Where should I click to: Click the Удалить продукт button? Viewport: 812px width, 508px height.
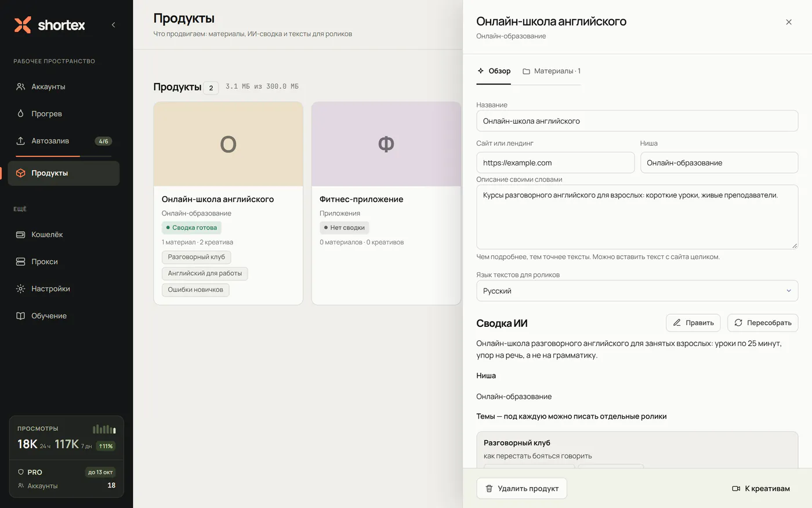[x=521, y=488]
